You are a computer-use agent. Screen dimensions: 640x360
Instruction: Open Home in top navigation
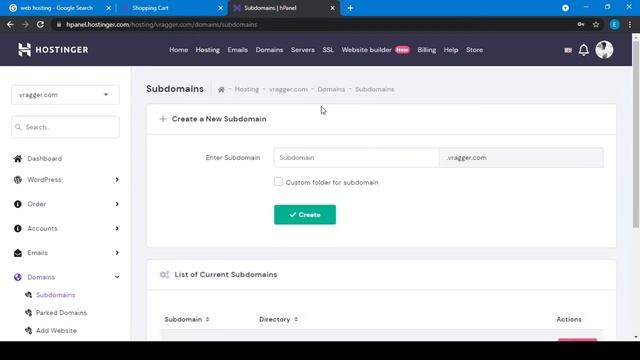point(179,50)
